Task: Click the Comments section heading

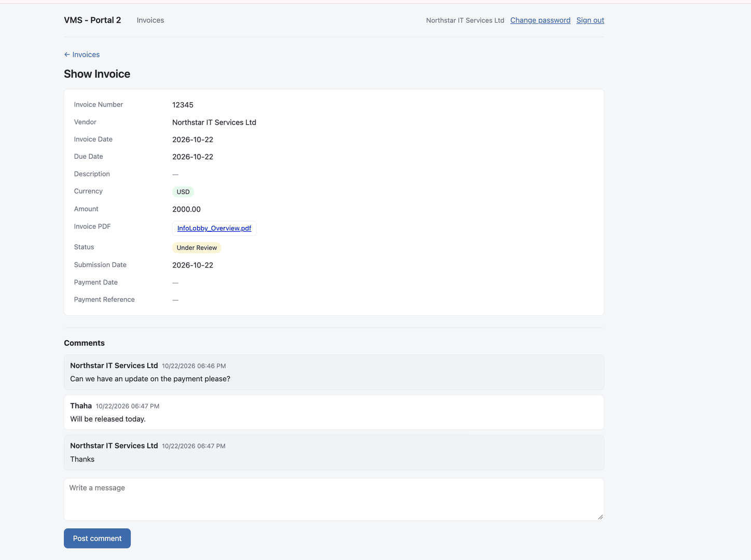Action: (x=84, y=343)
